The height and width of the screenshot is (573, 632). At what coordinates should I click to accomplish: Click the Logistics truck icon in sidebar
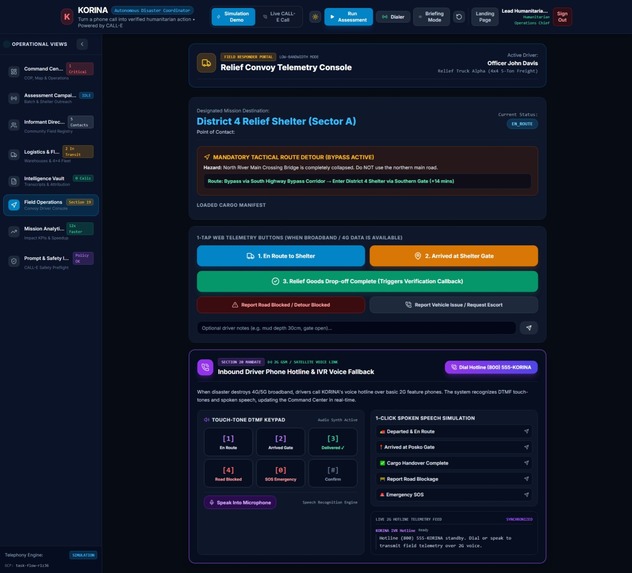point(14,155)
